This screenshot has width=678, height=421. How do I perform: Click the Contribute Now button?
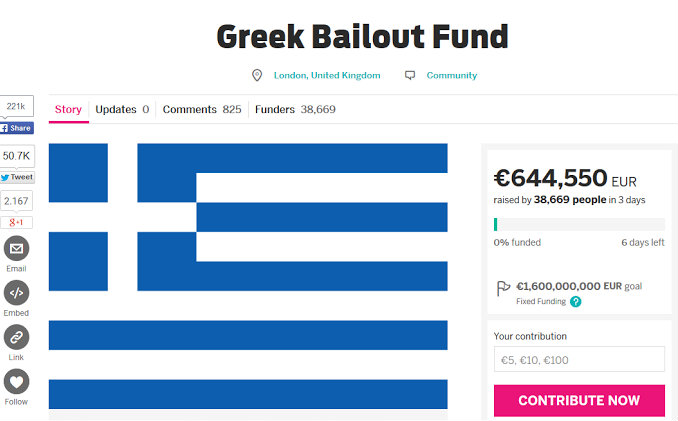click(579, 401)
